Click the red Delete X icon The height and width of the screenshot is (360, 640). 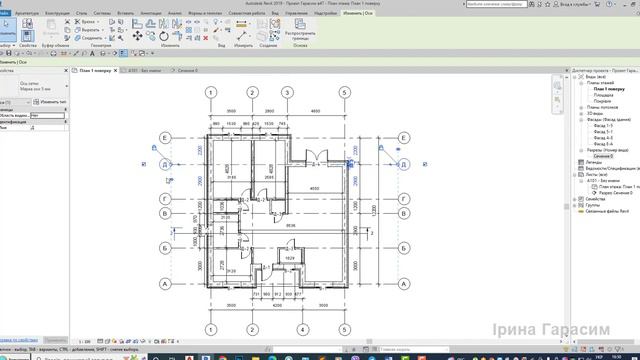pos(206,38)
